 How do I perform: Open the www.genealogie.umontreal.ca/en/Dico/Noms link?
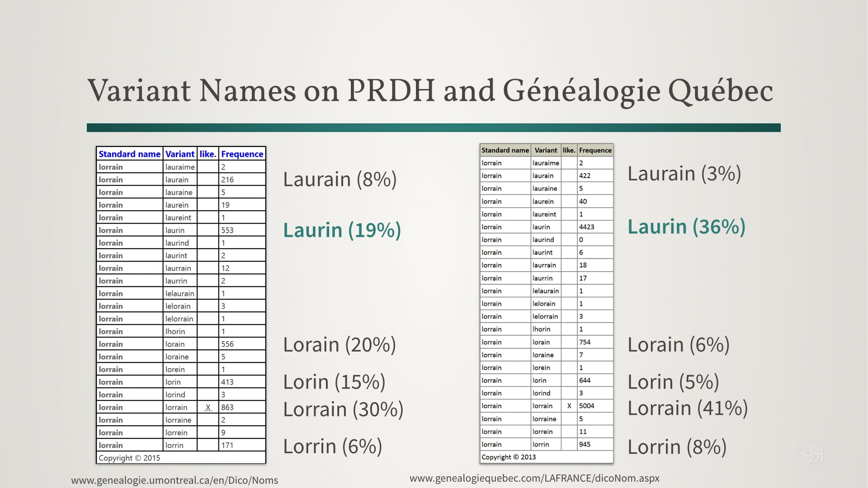pyautogui.click(x=175, y=480)
